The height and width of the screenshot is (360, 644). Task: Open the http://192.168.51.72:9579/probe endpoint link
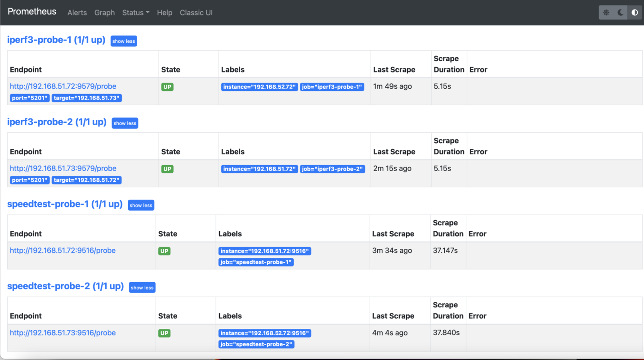[63, 86]
